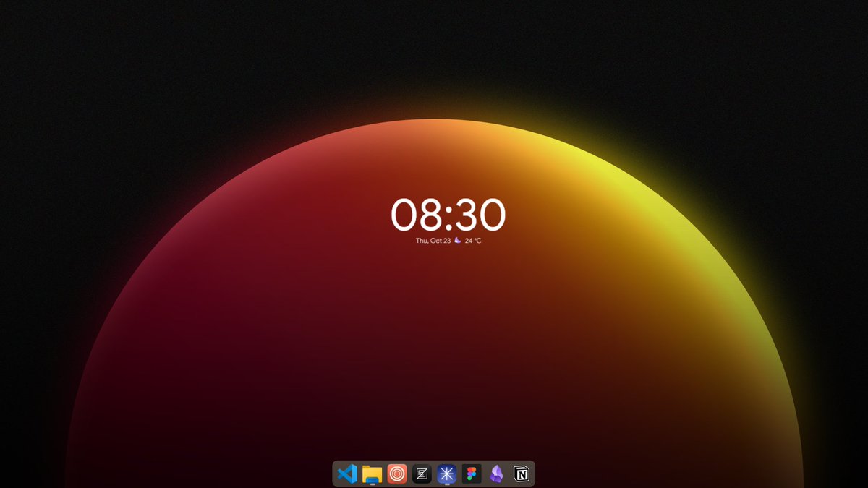Click the moon weather icon
Screen dimensions: 868x488
click(x=458, y=240)
